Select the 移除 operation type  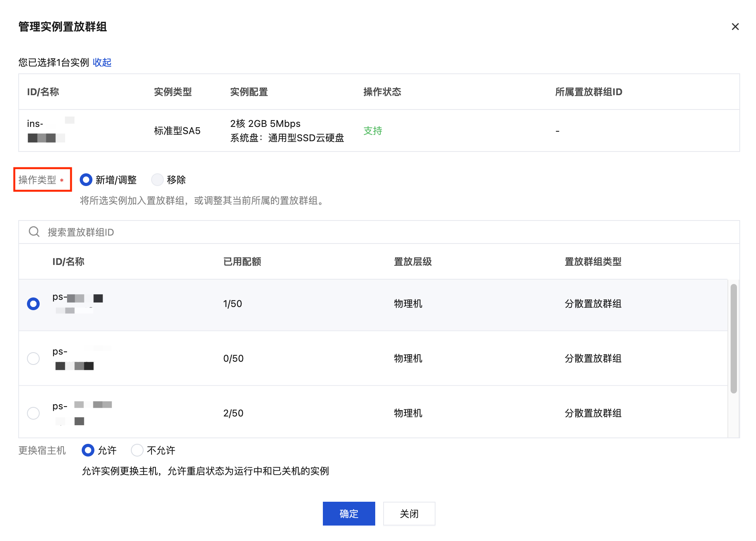(157, 180)
